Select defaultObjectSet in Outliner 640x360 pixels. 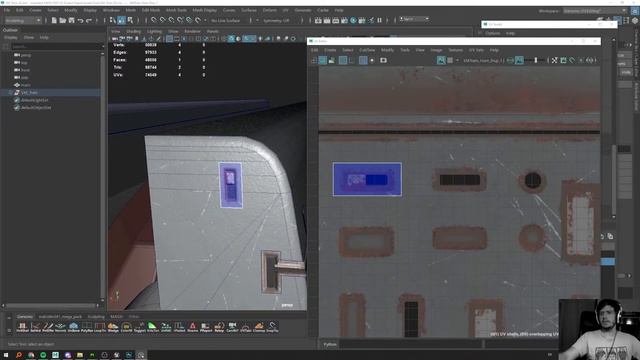36,108
